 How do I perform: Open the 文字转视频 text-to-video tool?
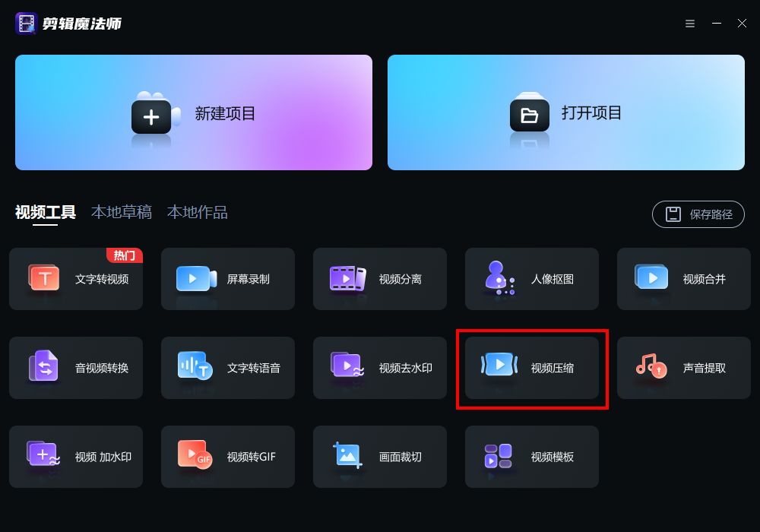point(76,279)
